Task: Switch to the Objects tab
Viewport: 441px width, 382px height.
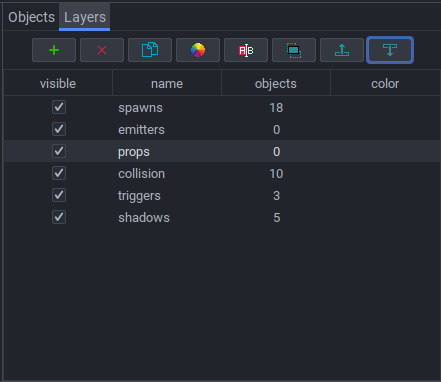Action: click(32, 17)
